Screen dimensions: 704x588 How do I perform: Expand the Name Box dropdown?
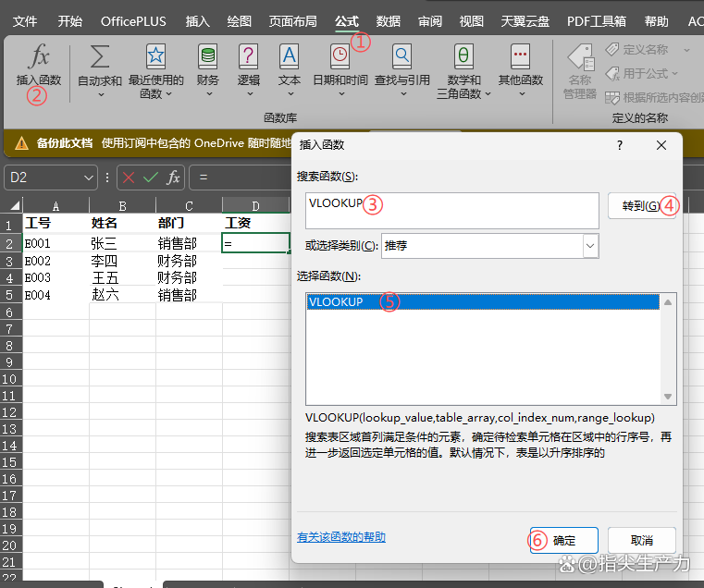(x=89, y=178)
